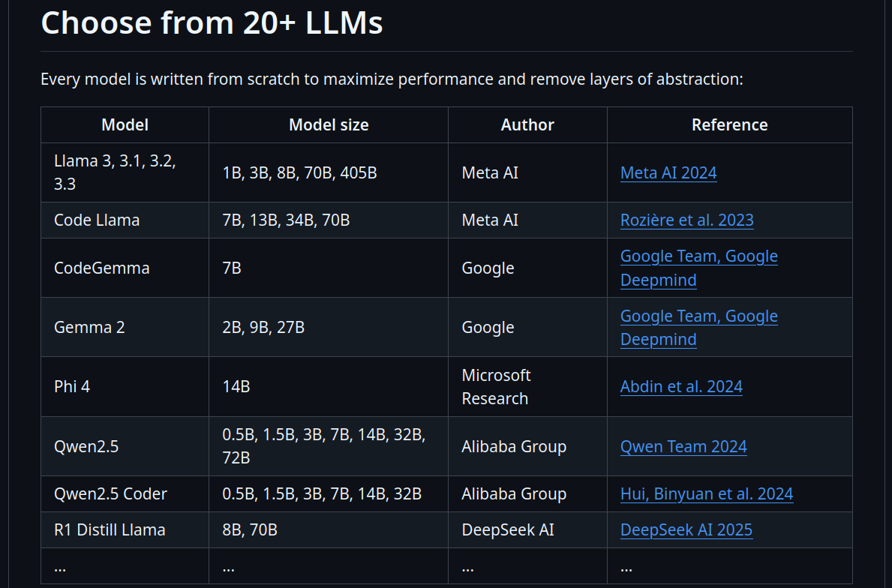Viewport: 892px width, 588px height.
Task: Click the R1 Distill Llama cell
Action: [110, 529]
